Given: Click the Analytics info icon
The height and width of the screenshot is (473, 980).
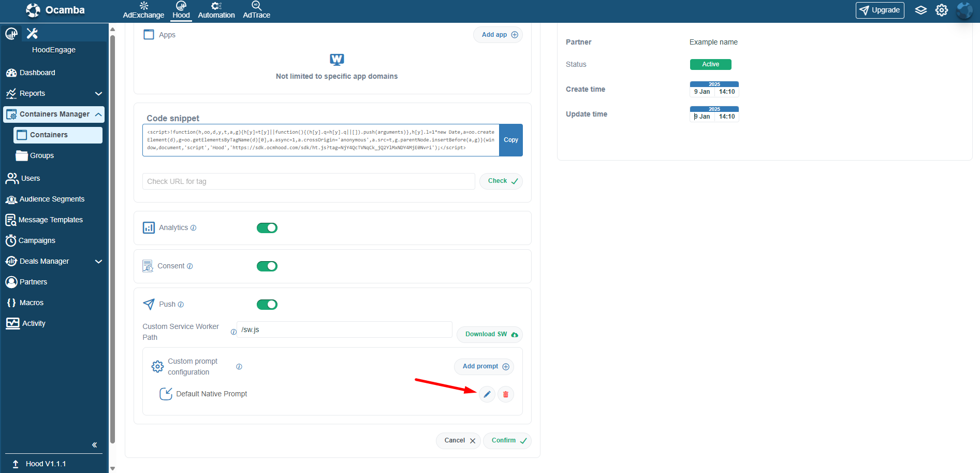Looking at the screenshot, I should 193,228.
